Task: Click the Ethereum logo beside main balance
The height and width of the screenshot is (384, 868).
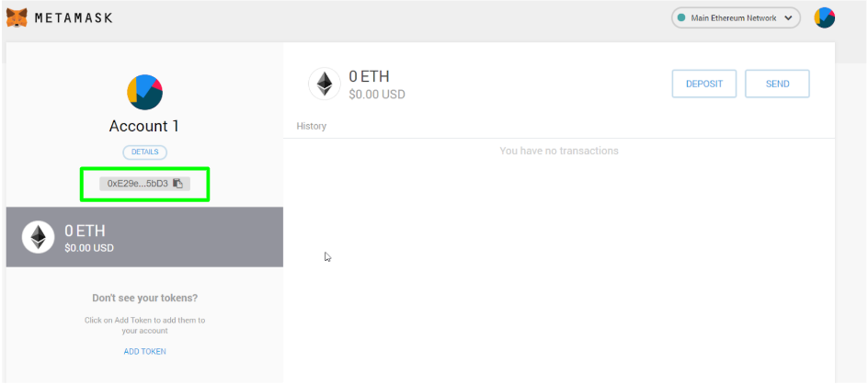Action: (325, 85)
